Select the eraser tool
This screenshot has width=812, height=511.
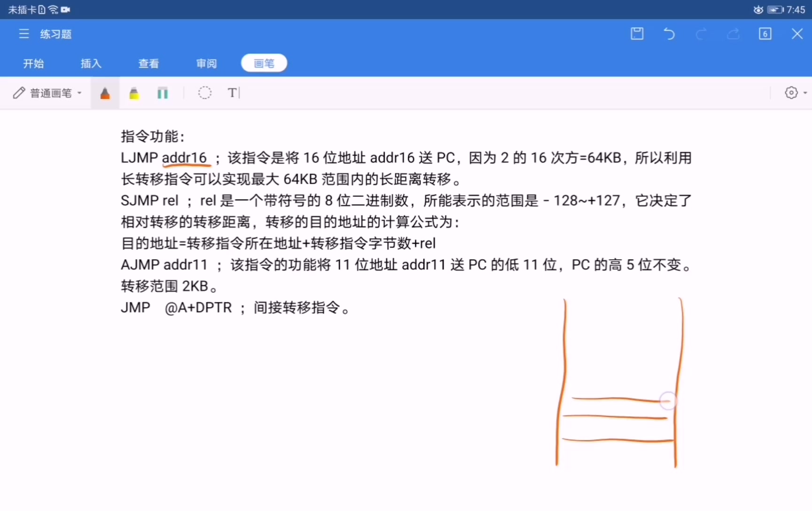click(x=163, y=93)
